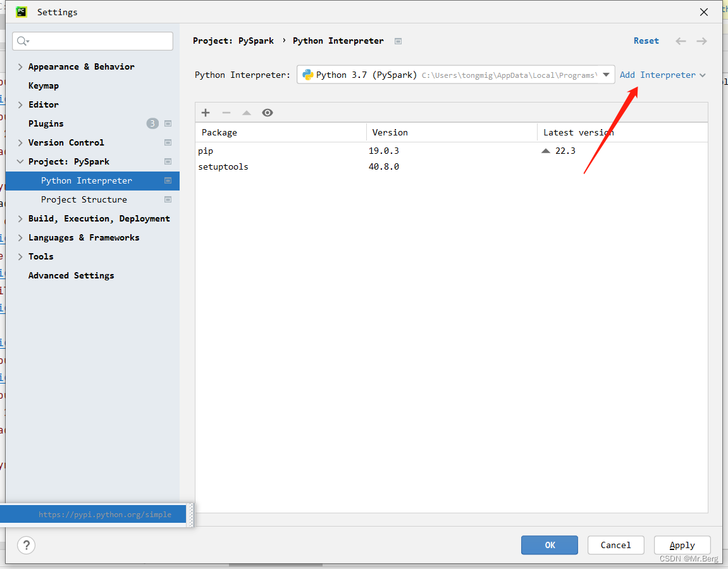Click the upgrade arrow beside 22.3
Image resolution: width=728 pixels, height=569 pixels.
tap(546, 151)
